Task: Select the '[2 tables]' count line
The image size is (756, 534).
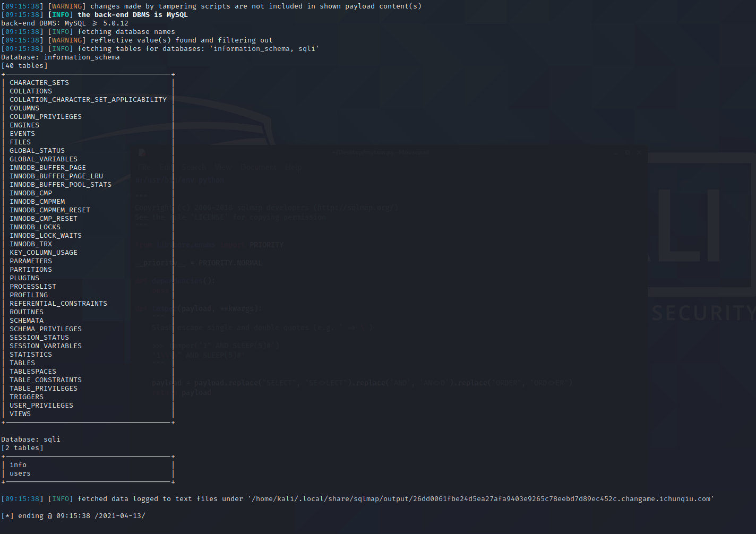Action: [x=22, y=448]
